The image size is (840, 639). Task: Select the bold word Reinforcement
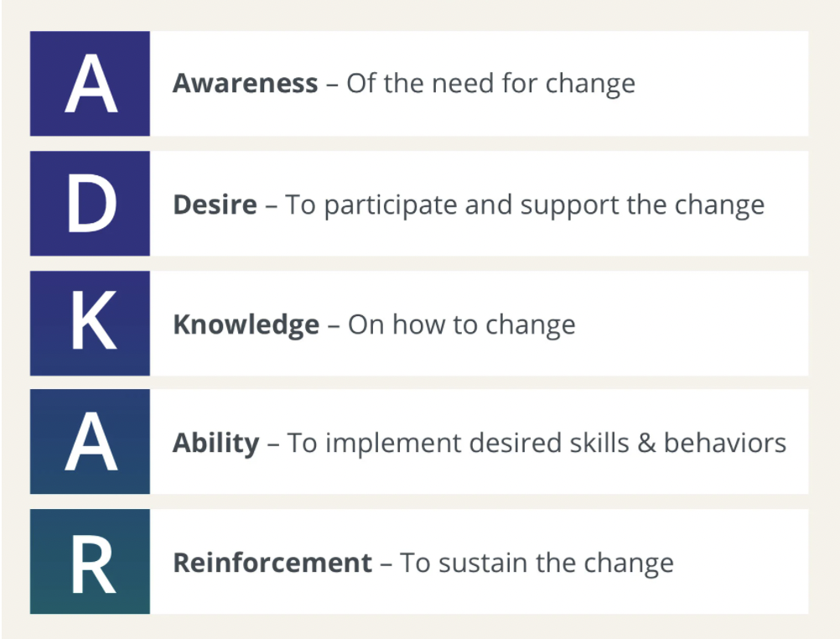pyautogui.click(x=272, y=563)
